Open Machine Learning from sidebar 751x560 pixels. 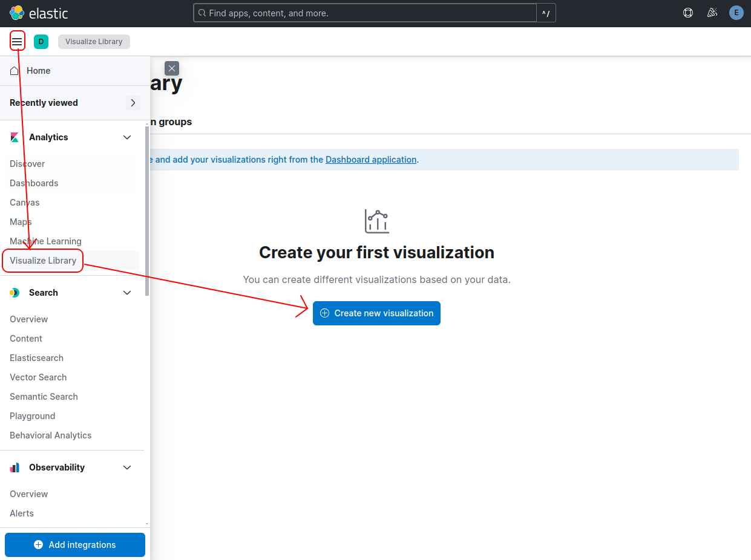pos(45,241)
